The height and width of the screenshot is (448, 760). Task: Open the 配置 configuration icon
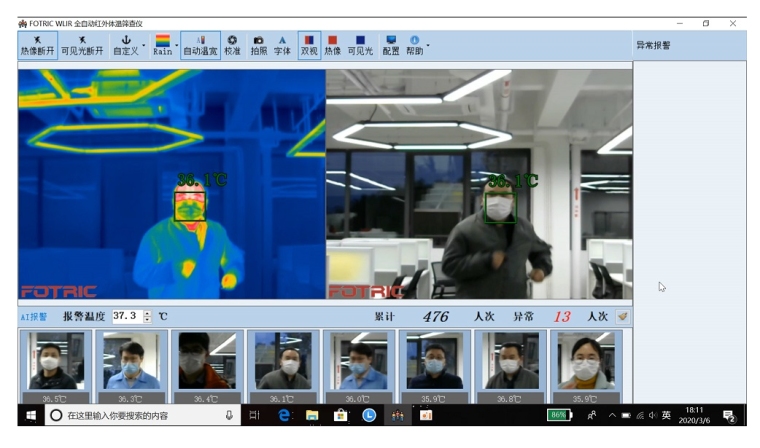pos(391,45)
